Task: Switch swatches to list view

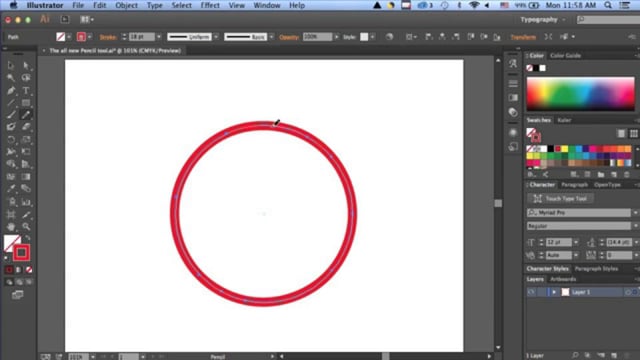Action: point(621,133)
